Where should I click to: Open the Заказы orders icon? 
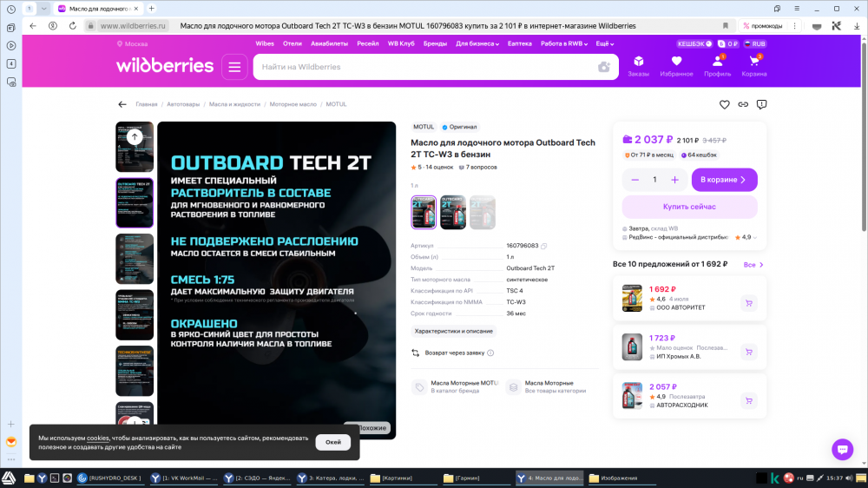(x=638, y=66)
